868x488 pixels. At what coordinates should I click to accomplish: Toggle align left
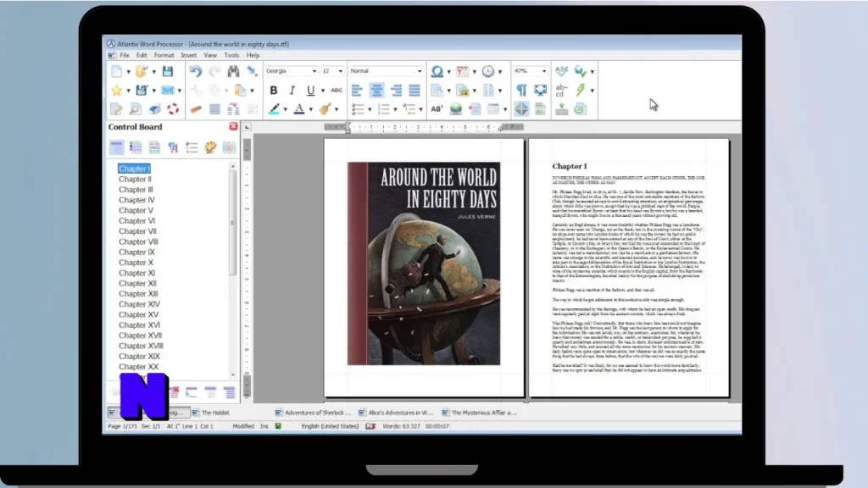(x=357, y=90)
